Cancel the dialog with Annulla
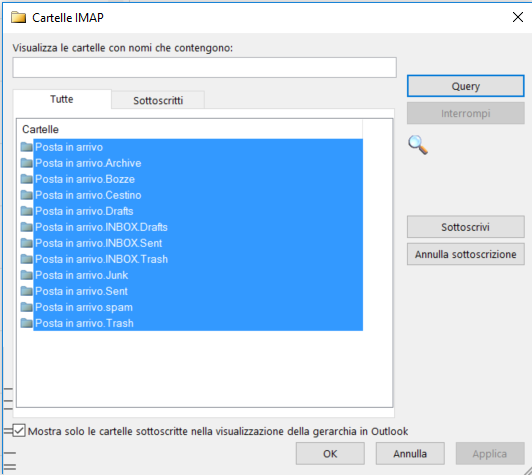The width and height of the screenshot is (532, 475). pos(410,454)
